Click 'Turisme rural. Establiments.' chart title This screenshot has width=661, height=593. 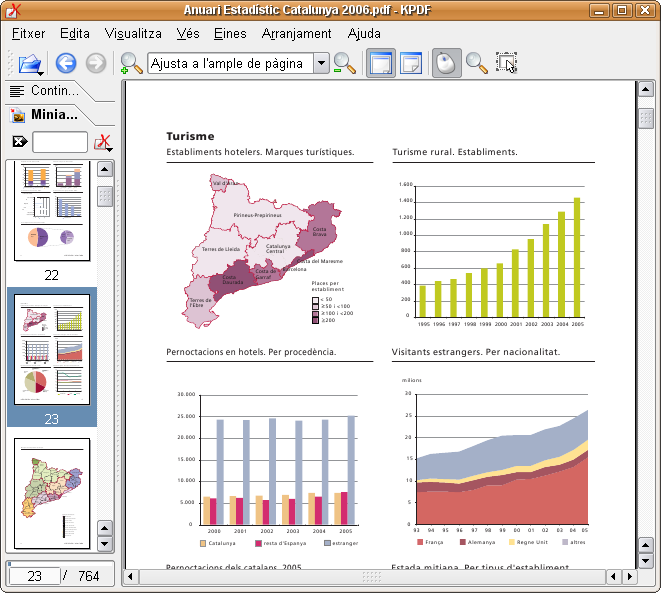coord(454,152)
